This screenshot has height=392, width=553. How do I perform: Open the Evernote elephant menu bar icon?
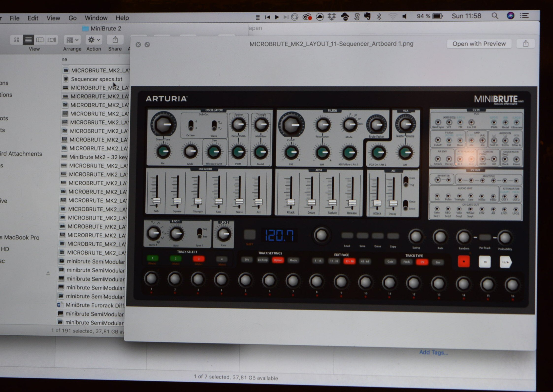[x=367, y=16]
